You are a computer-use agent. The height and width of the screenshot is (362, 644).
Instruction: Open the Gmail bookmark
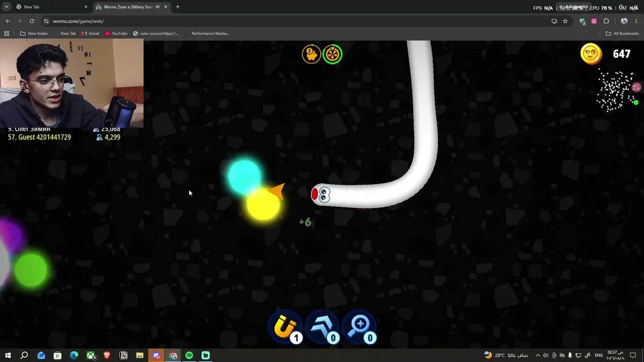click(x=90, y=34)
